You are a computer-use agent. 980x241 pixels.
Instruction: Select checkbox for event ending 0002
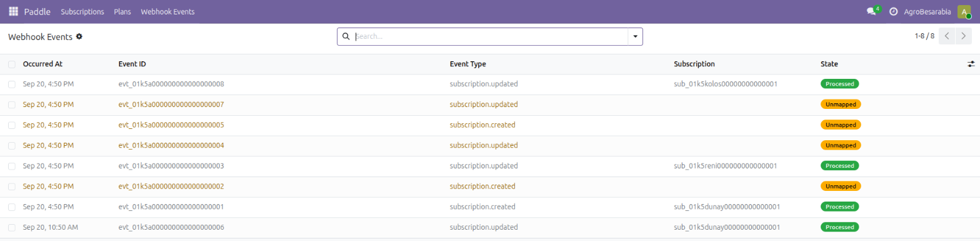[12, 187]
